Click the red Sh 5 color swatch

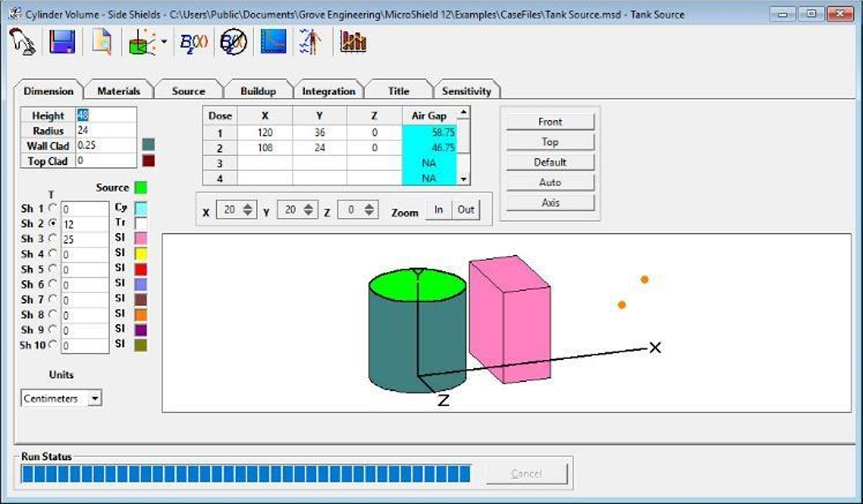click(141, 269)
